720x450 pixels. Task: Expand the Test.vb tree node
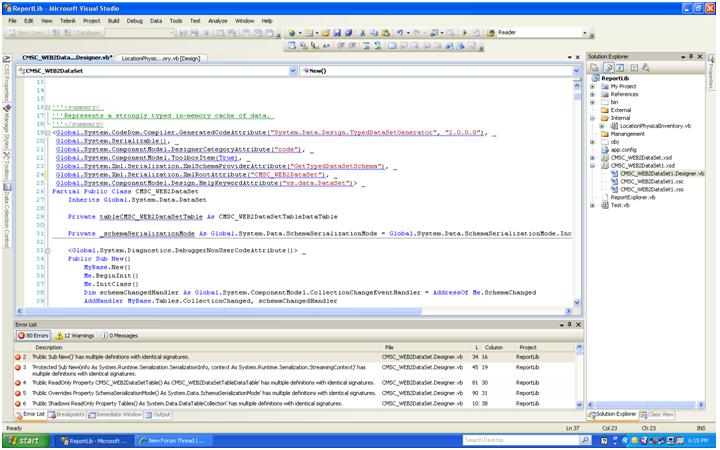click(592, 205)
